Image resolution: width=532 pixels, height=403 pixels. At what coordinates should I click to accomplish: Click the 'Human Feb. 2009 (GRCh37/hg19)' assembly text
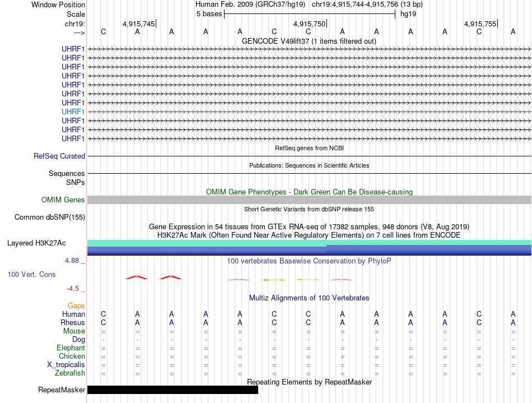coord(250,4)
